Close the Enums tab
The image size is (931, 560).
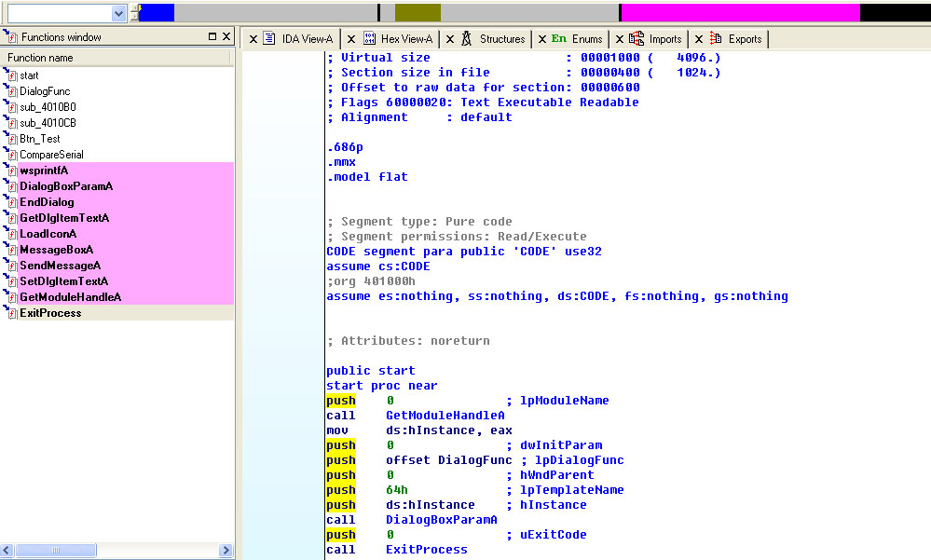pos(542,39)
